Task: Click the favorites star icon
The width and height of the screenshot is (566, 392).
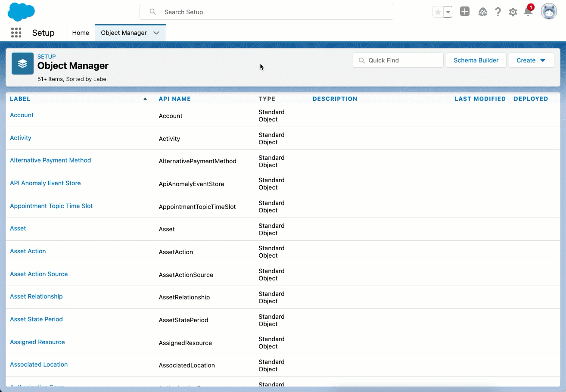Action: [438, 12]
